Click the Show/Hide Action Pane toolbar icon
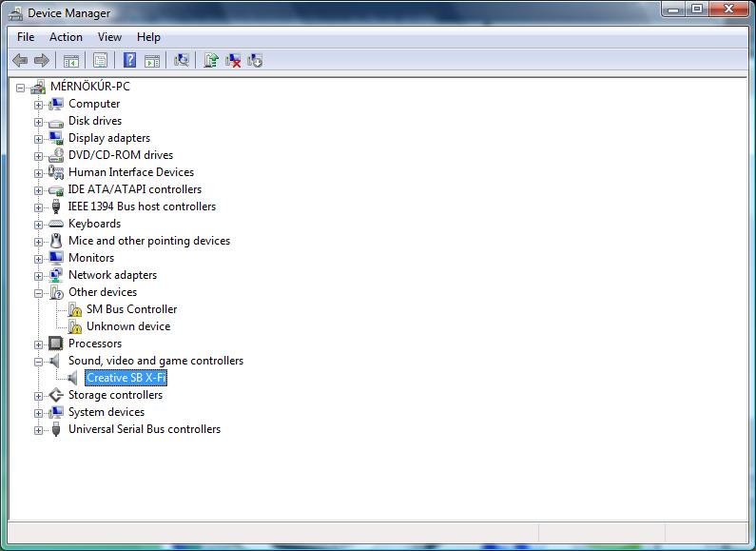Viewport: 756px width, 551px height. pos(152,61)
